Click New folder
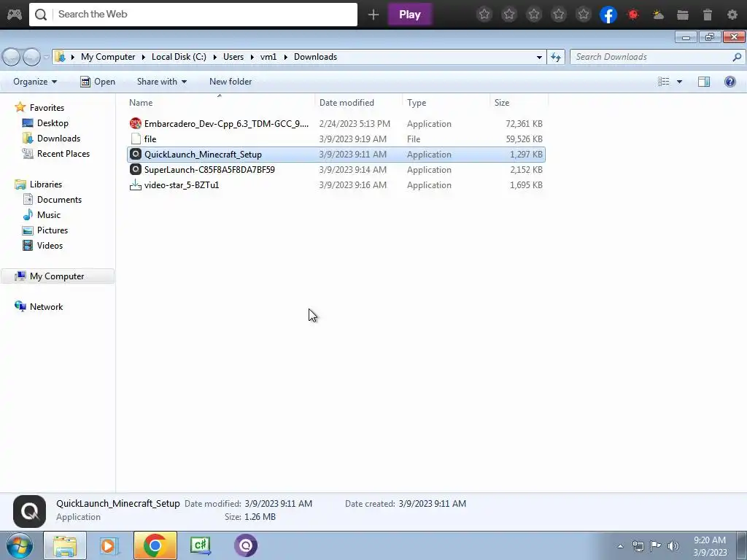Screen dimensions: 747x560 (231, 82)
